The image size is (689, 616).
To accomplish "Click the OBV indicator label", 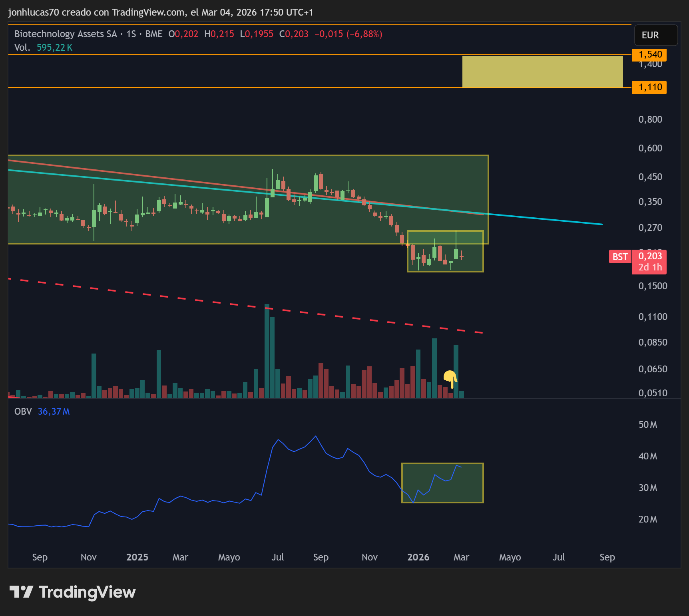I will click(23, 411).
